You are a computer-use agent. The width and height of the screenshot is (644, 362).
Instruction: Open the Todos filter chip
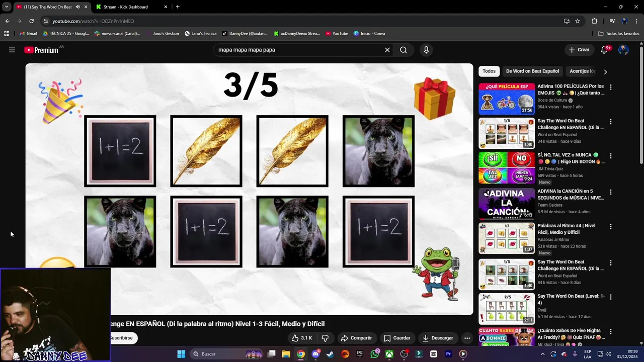(x=489, y=71)
